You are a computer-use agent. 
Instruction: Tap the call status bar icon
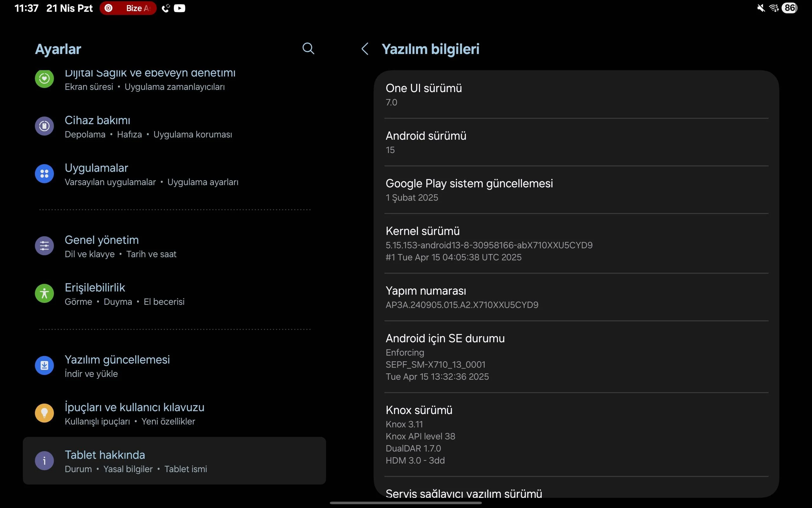166,8
